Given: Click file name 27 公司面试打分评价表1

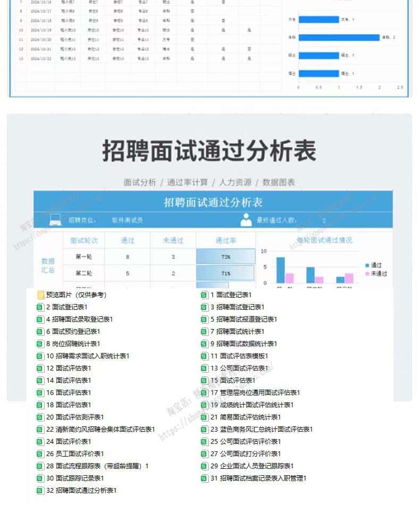Looking at the screenshot, I should pos(246,454).
